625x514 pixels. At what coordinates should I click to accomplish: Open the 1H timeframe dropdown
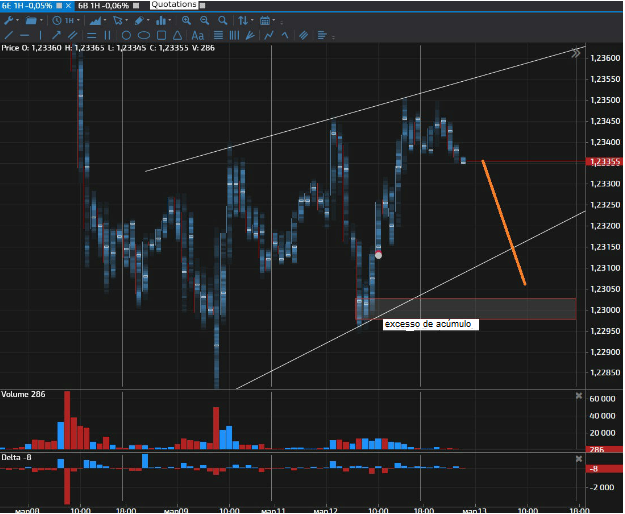(x=69, y=21)
